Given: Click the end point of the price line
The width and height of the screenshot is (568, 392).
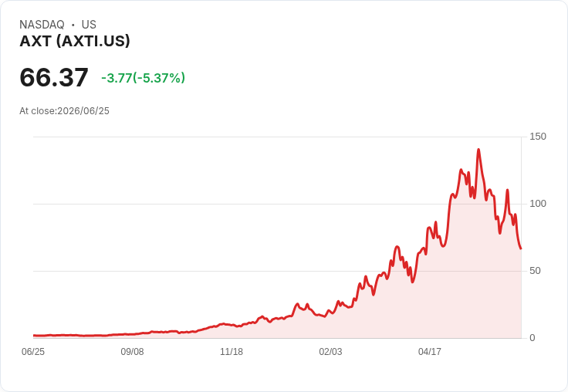Looking at the screenshot, I should 521,248.
